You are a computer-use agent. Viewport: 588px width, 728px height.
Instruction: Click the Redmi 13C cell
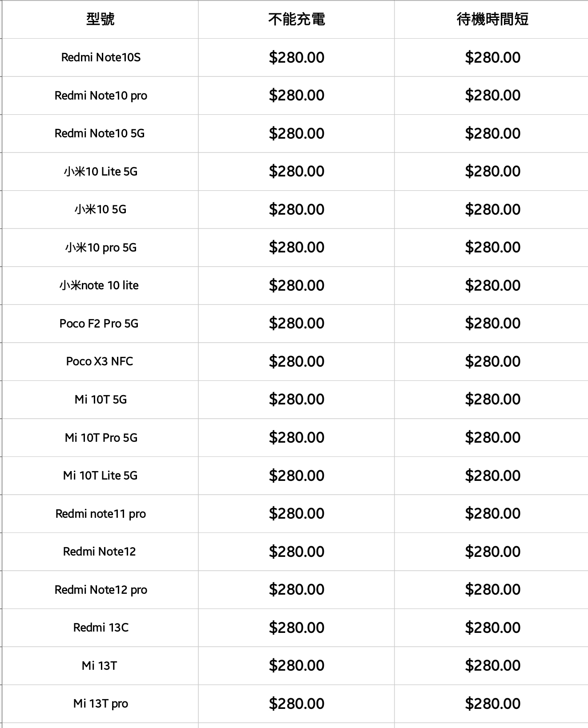[x=101, y=628]
